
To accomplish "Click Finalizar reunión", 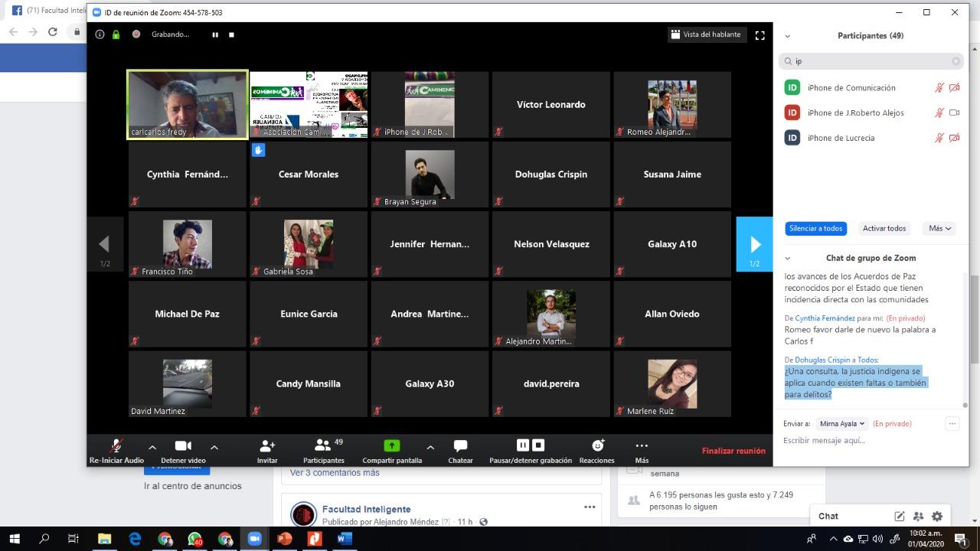I will [733, 451].
